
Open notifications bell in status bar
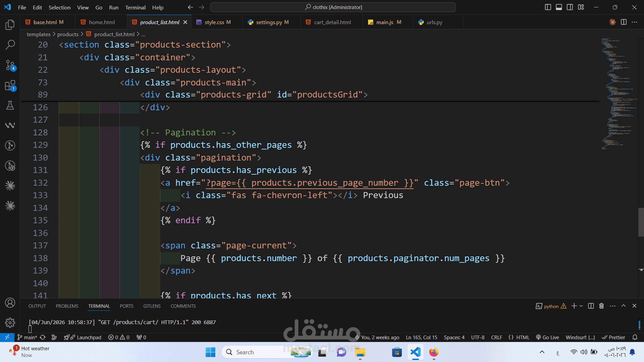click(635, 337)
